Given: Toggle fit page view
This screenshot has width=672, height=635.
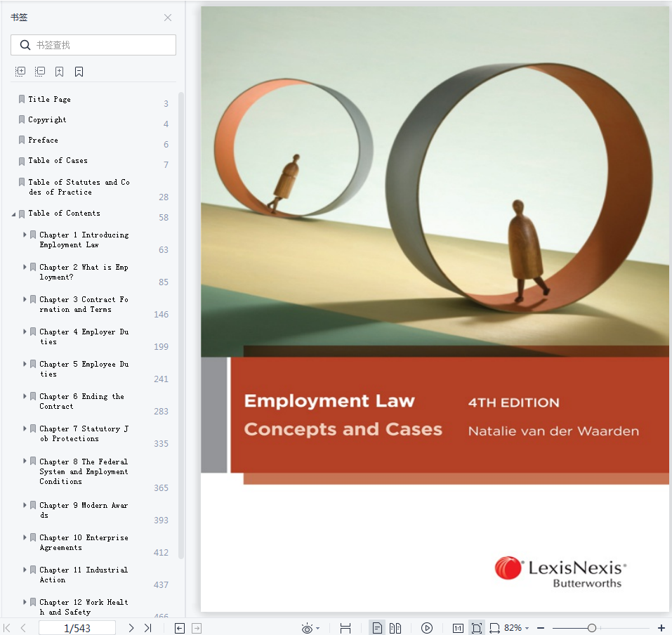Looking at the screenshot, I should [477, 628].
